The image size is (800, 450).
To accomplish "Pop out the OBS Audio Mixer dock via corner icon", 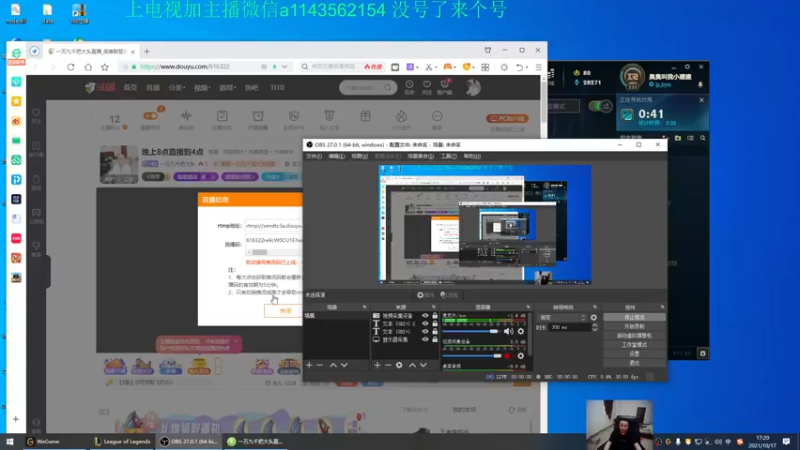I will (528, 307).
